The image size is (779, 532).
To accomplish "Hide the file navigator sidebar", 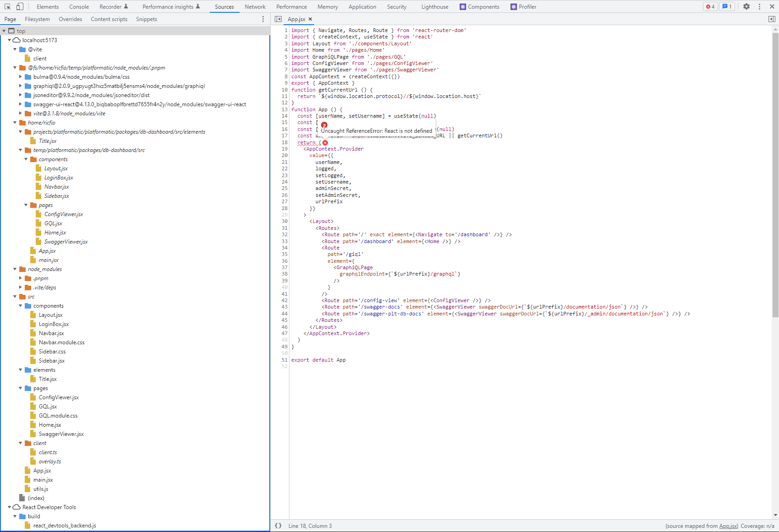I will click(278, 19).
